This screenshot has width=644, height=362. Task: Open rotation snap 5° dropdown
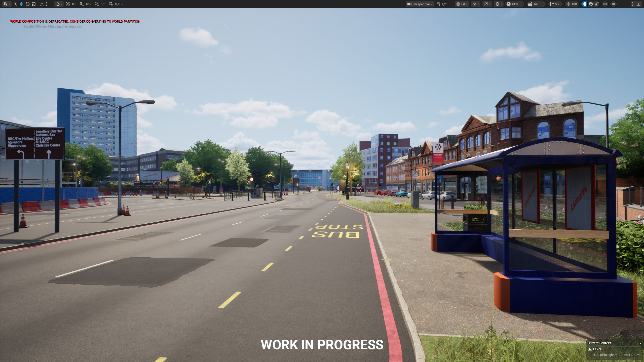coord(103,4)
